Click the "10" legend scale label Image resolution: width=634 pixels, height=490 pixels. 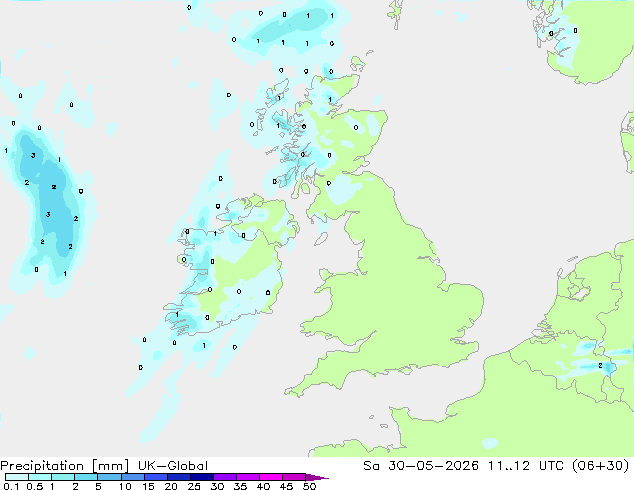(125, 486)
